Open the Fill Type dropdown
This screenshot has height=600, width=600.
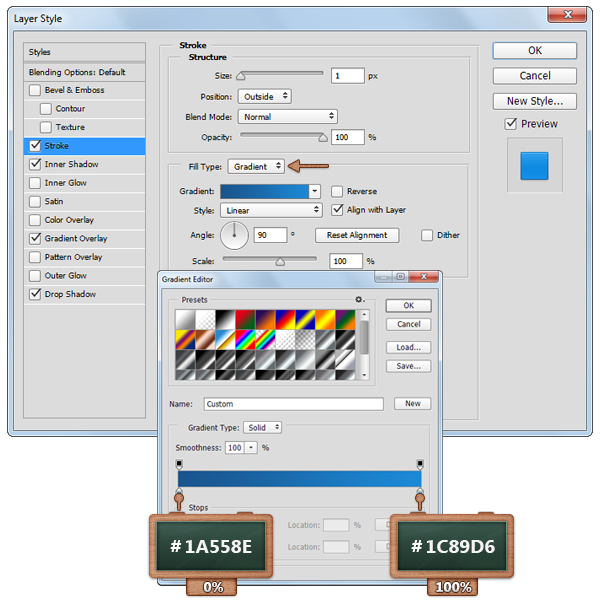click(x=256, y=166)
